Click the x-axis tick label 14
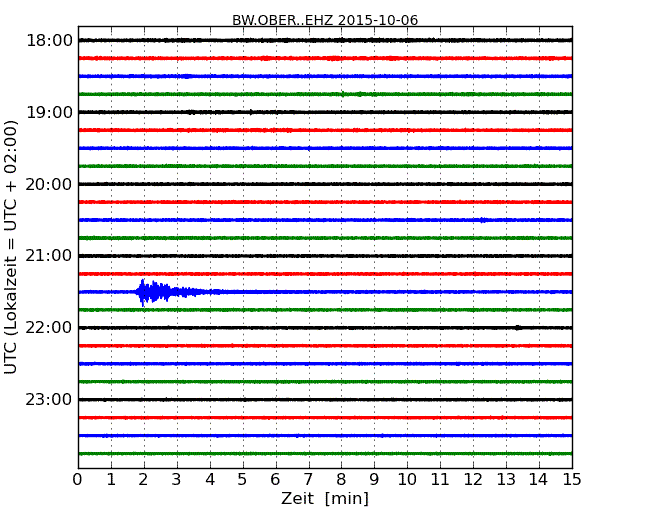The image size is (650, 520). coord(538,480)
